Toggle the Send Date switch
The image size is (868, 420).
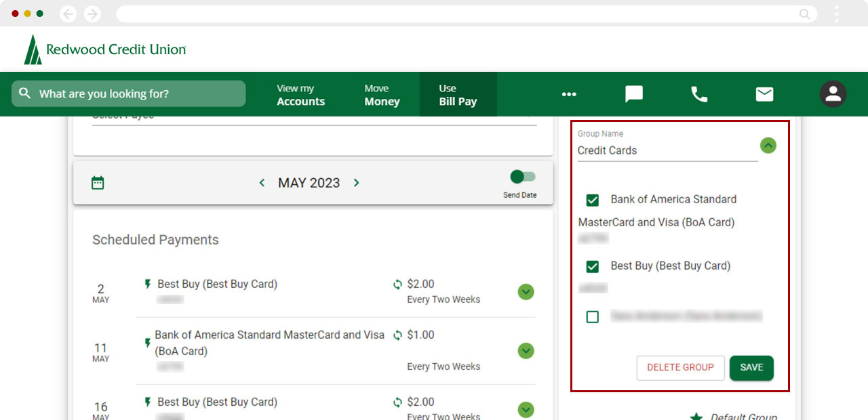(x=523, y=177)
